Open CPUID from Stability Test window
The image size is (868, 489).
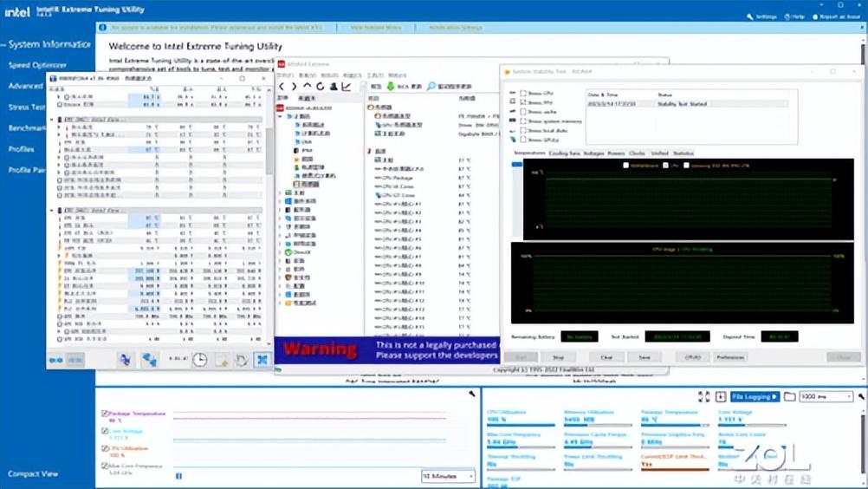point(692,357)
